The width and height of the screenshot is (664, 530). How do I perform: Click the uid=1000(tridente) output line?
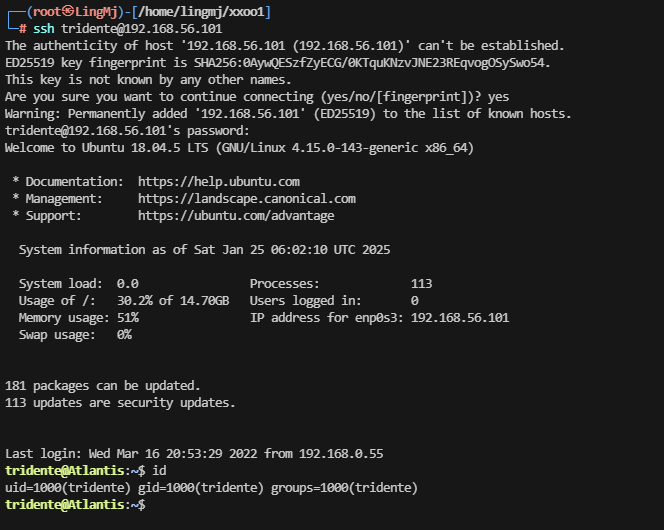click(x=210, y=488)
